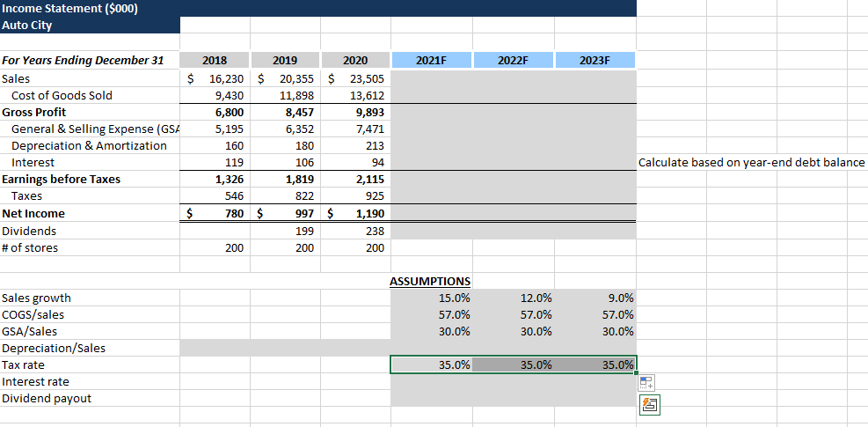Select the 2018 GSA expense 5,195

point(215,129)
